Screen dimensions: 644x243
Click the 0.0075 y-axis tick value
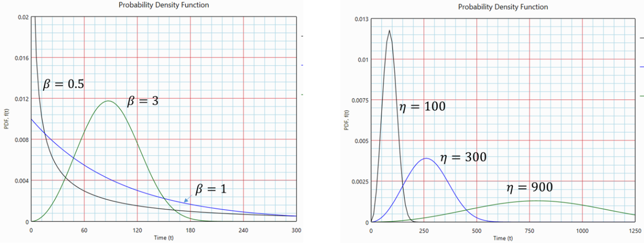360,100
